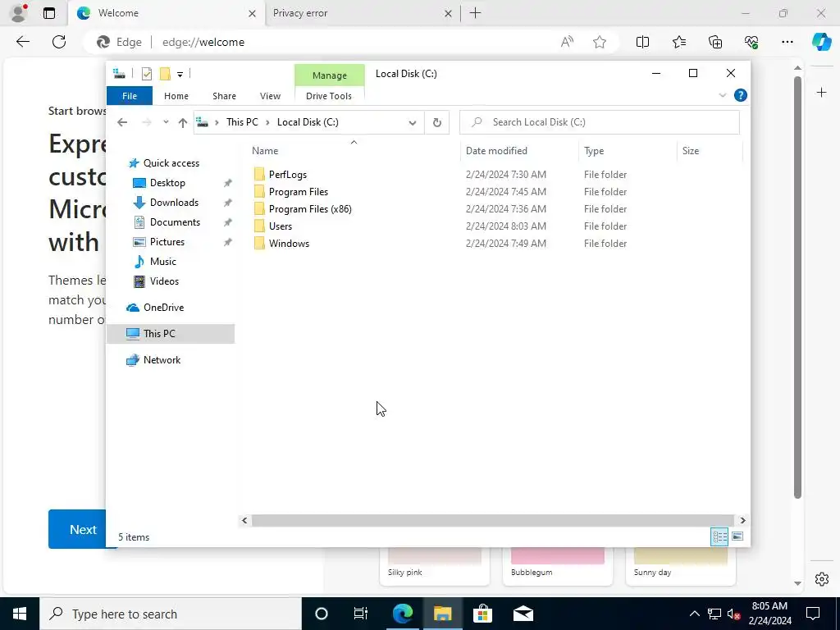Select Network in navigation pane

click(162, 360)
